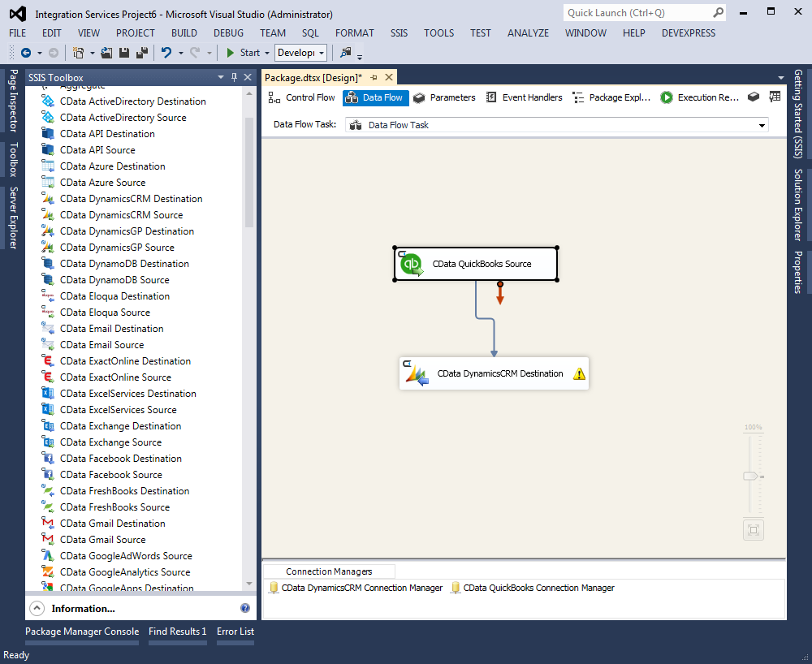This screenshot has height=664, width=812.
Task: Expand the Information section in SSIS Toolbox
Action: coord(37,608)
